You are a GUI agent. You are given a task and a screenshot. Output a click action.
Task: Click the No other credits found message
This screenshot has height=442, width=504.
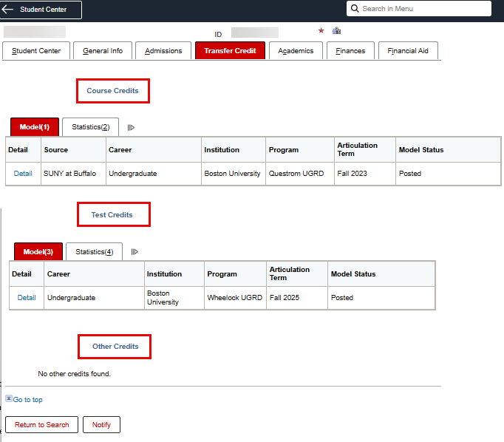pos(74,374)
